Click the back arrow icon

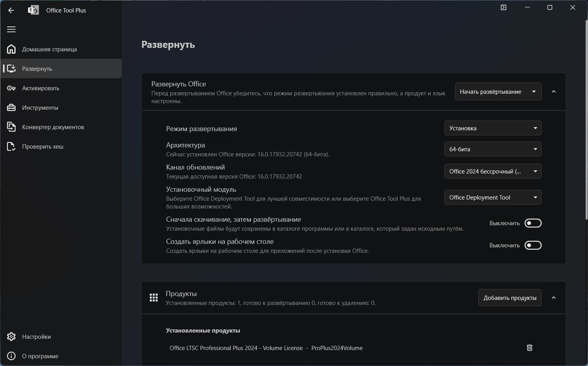pyautogui.click(x=11, y=11)
